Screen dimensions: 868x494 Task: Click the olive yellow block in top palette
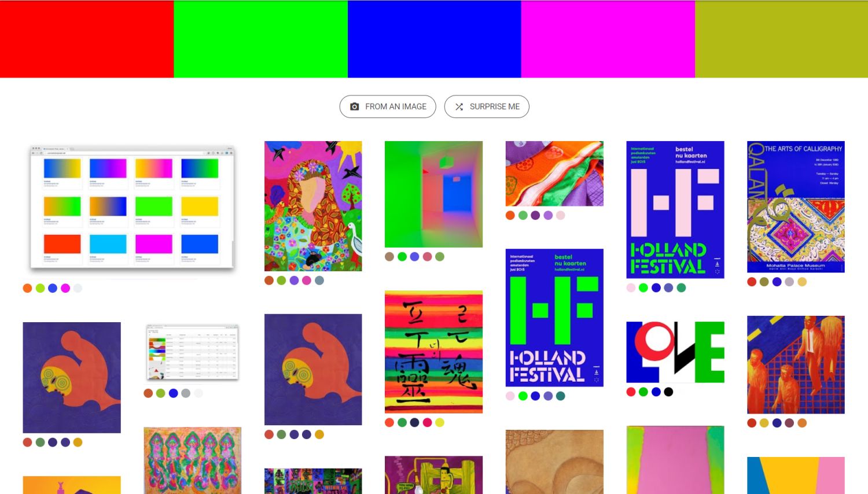tap(781, 39)
